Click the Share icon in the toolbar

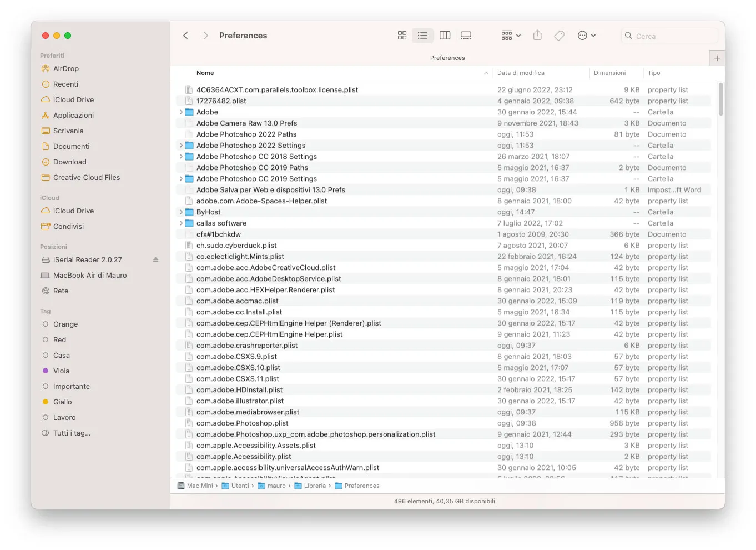537,35
